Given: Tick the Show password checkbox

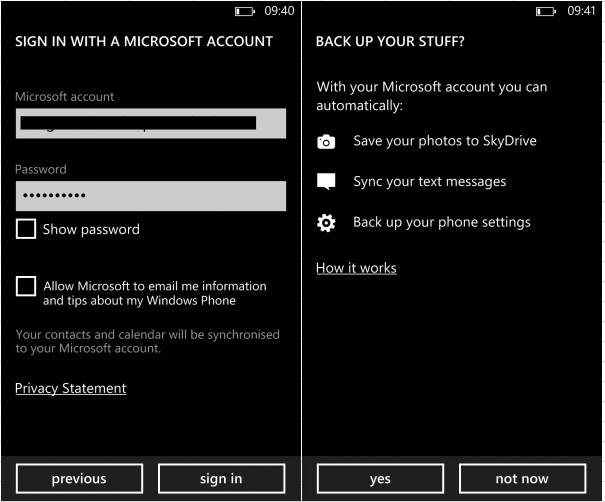Looking at the screenshot, I should (x=26, y=229).
